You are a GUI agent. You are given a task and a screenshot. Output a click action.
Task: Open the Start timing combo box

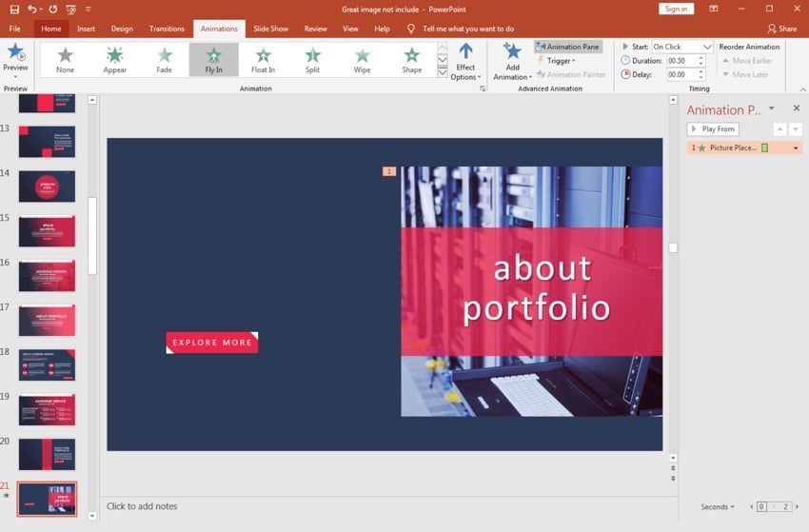pos(681,47)
